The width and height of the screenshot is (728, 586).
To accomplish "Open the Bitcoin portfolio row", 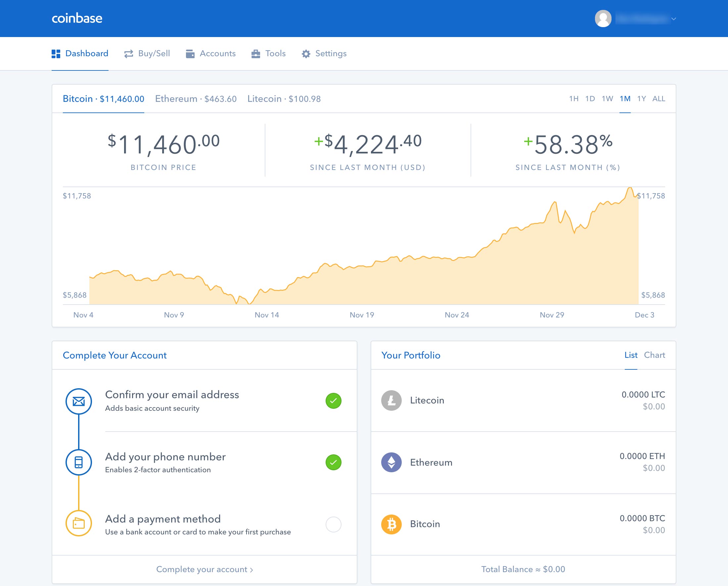I will 523,524.
